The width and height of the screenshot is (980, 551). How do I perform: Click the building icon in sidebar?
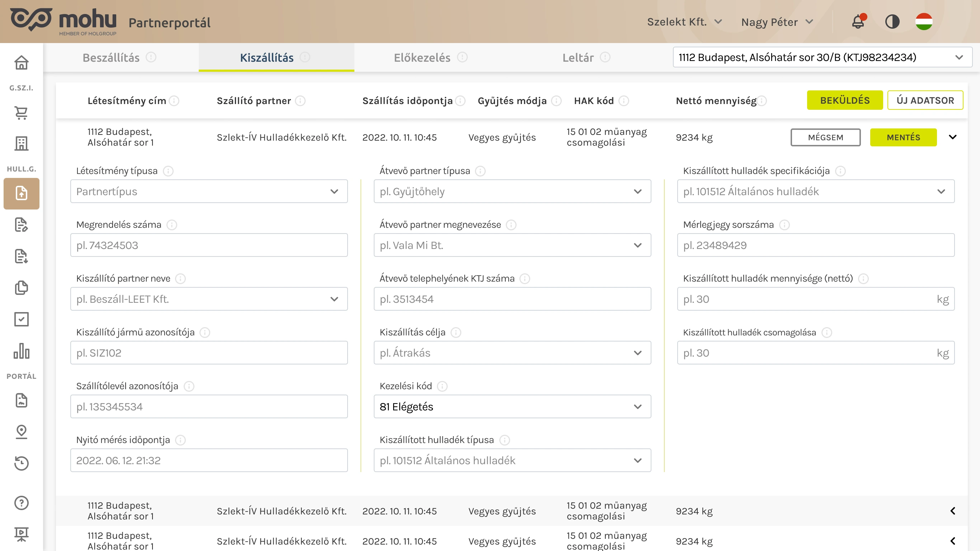click(x=21, y=143)
